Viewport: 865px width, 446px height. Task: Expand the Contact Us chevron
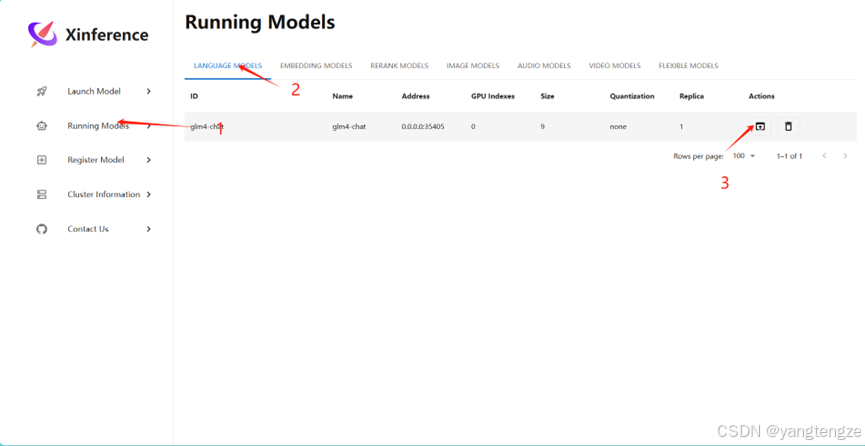tap(148, 229)
